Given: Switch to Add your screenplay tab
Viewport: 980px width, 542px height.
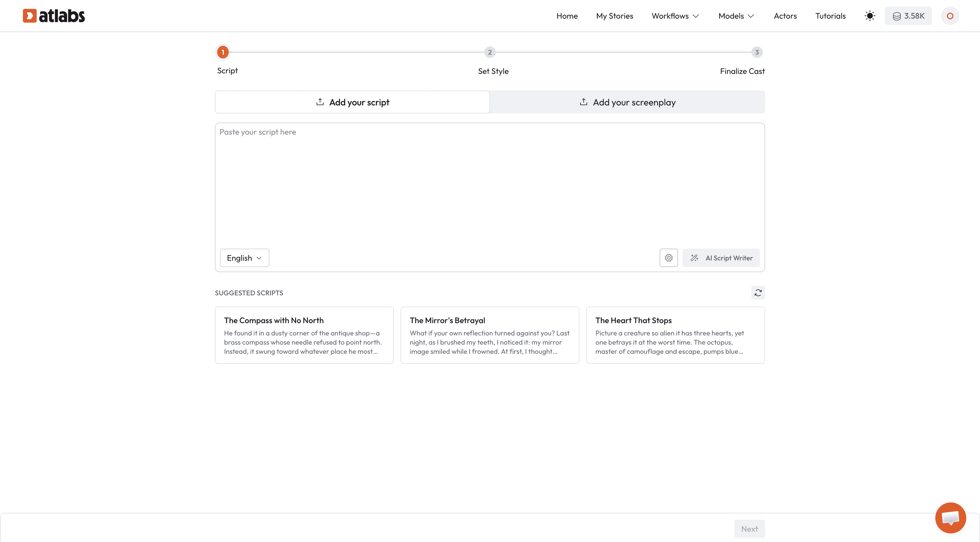Looking at the screenshot, I should 627,102.
